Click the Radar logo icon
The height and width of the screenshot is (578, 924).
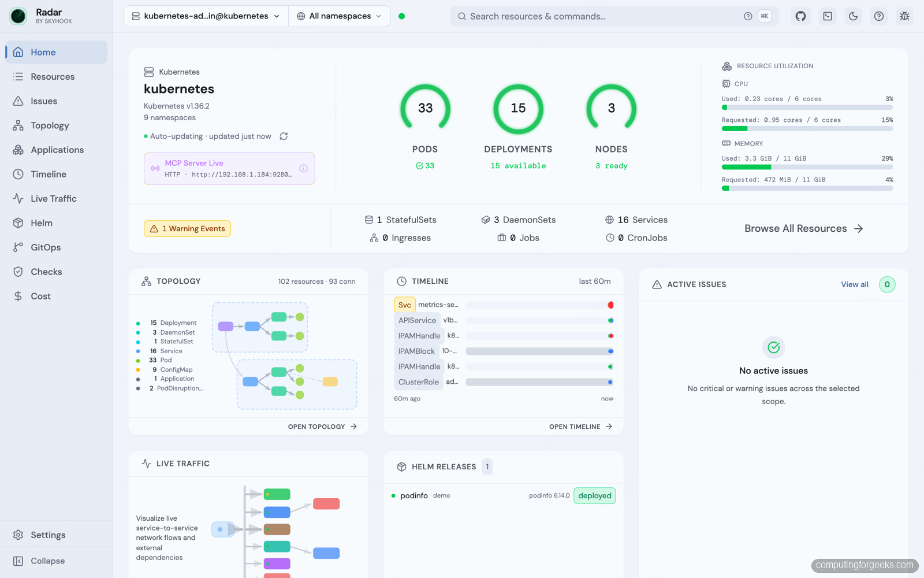pyautogui.click(x=18, y=16)
